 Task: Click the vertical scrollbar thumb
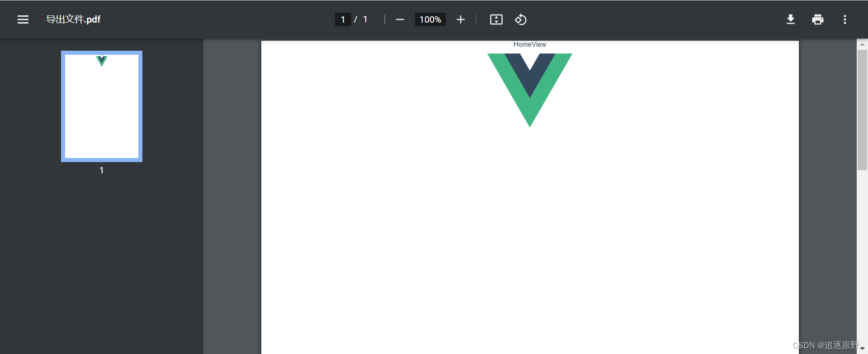pos(862,110)
